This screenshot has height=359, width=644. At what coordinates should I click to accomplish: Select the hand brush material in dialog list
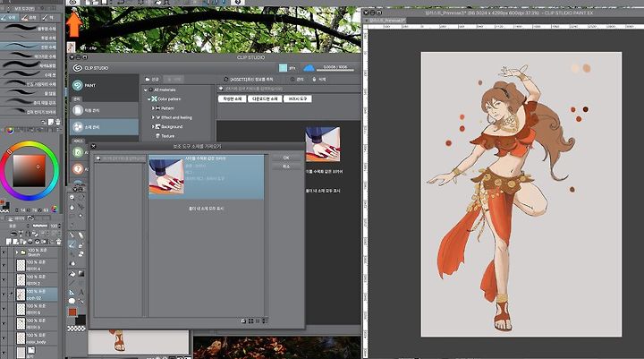(207, 177)
